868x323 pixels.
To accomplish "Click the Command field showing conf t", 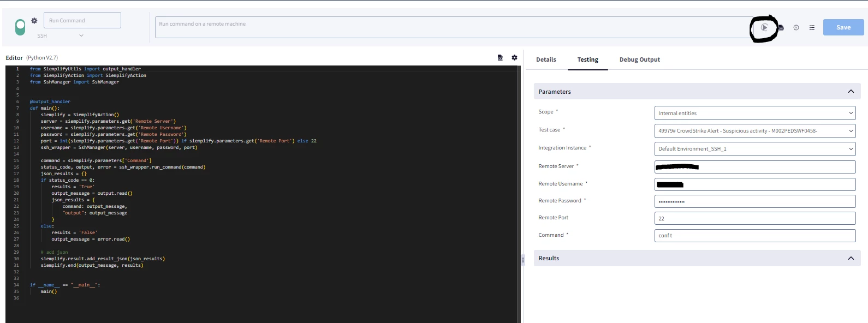I will [x=755, y=235].
